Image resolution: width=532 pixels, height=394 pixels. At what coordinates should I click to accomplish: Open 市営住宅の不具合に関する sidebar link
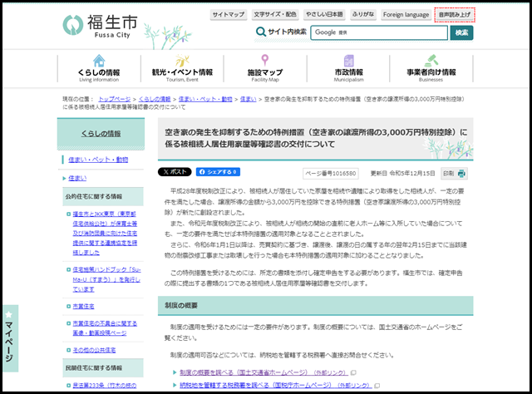tap(105, 328)
